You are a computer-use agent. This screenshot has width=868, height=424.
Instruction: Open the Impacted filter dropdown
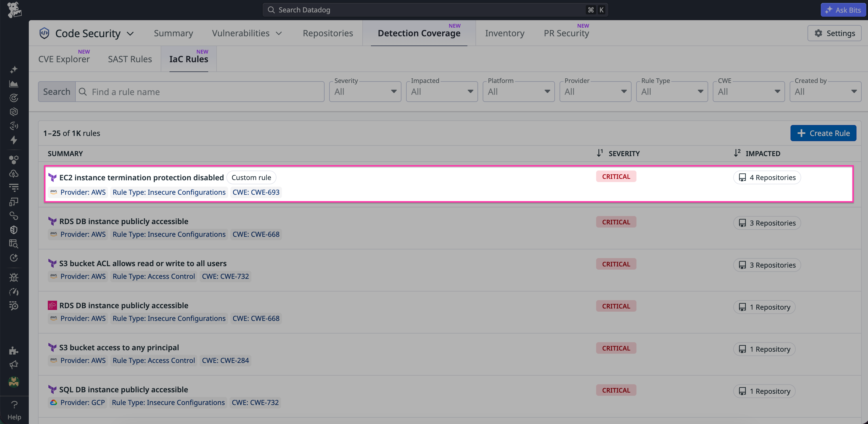(x=442, y=91)
